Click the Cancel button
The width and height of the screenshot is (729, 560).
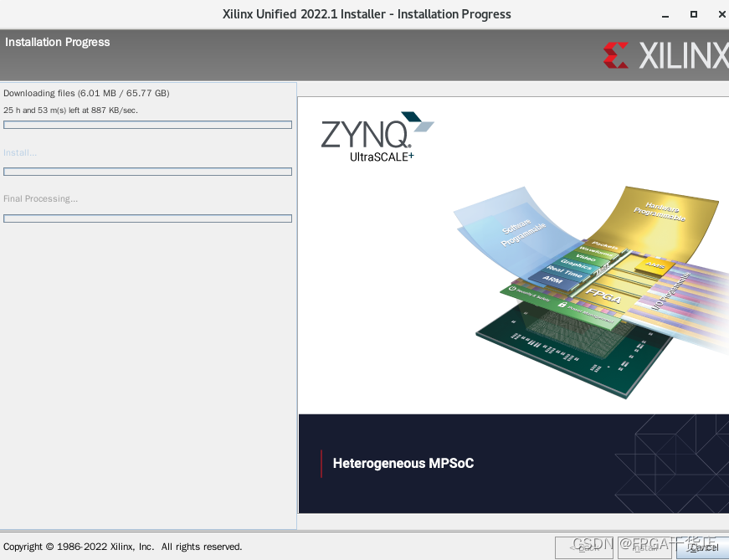703,548
